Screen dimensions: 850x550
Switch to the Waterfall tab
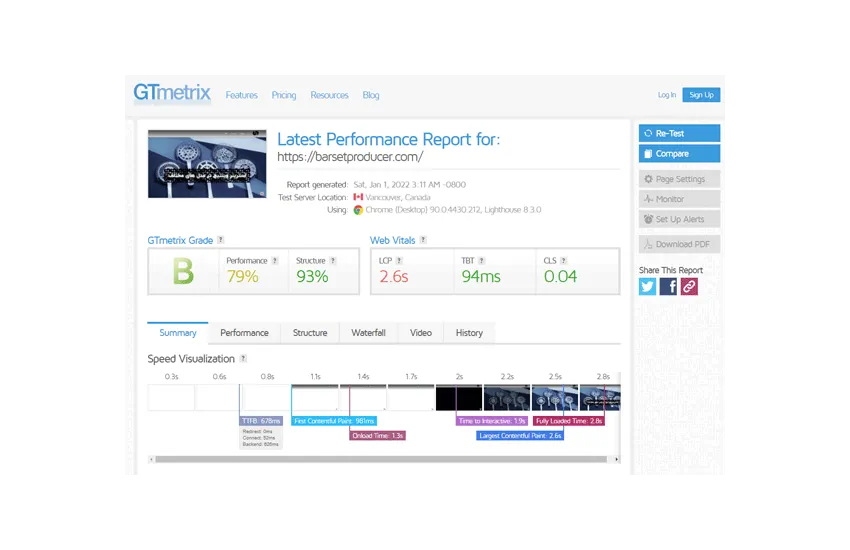[368, 333]
